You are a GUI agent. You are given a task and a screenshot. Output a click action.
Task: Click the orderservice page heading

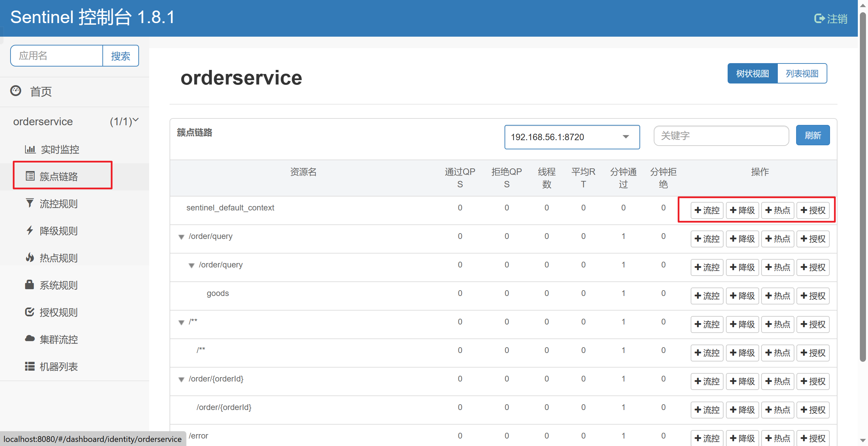pos(241,78)
